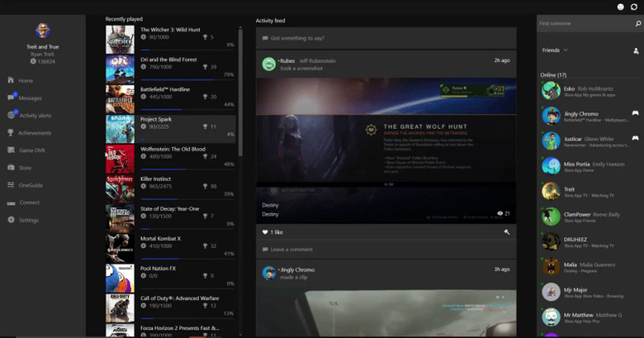Image resolution: width=644 pixels, height=338 pixels.
Task: Click the controller icon next to Jingly Chromo
Action: click(635, 113)
